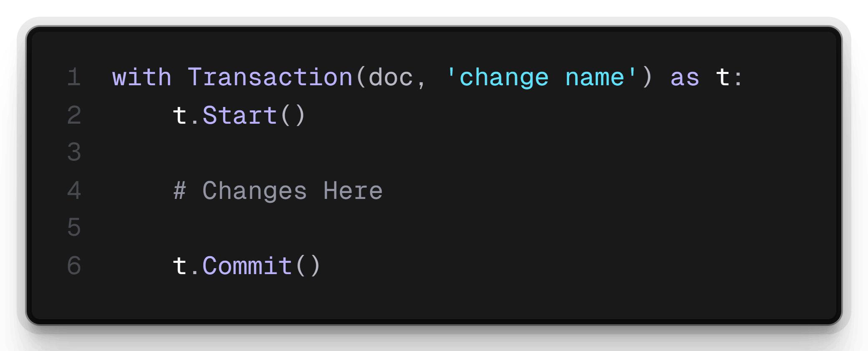The height and width of the screenshot is (351, 868).
Task: Click the t in t.Commit()
Action: (180, 266)
